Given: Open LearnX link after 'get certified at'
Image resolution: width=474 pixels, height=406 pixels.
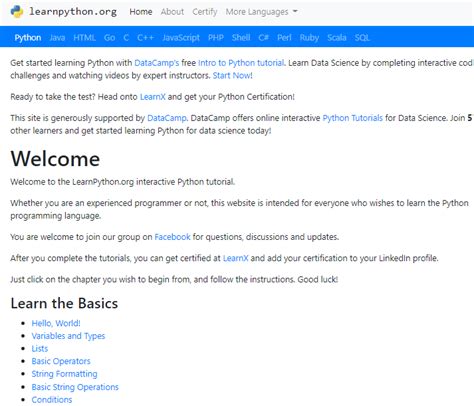Looking at the screenshot, I should (236, 258).
